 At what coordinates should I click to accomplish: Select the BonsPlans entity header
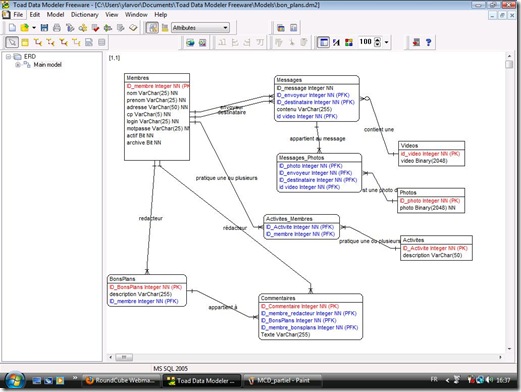click(147, 279)
